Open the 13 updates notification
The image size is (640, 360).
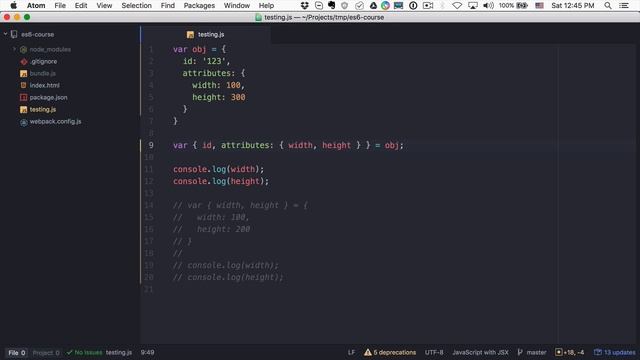click(615, 353)
